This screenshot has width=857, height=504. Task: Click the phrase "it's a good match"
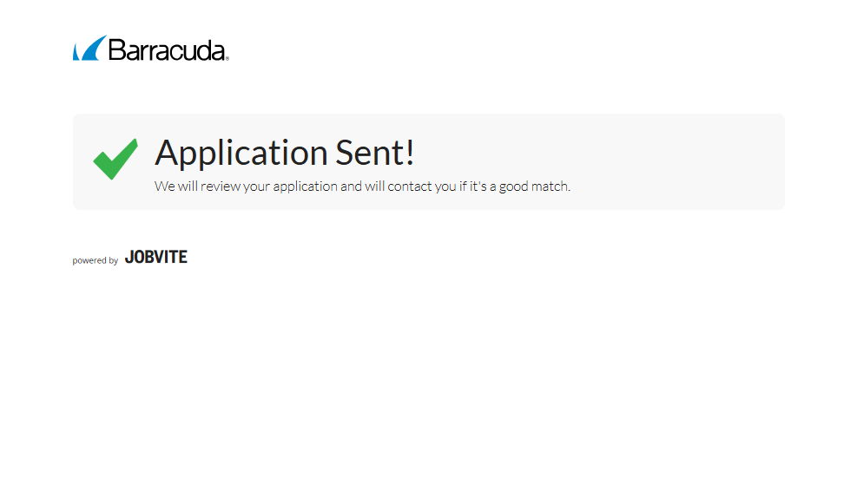pyautogui.click(x=519, y=186)
